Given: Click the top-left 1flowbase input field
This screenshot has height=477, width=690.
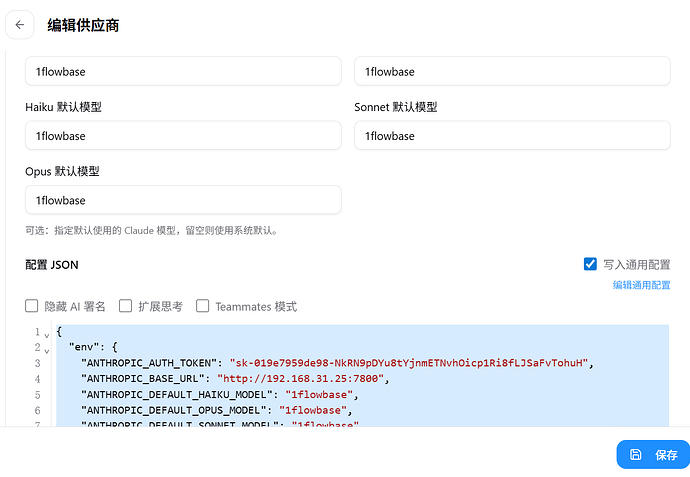Looking at the screenshot, I should click(x=183, y=71).
